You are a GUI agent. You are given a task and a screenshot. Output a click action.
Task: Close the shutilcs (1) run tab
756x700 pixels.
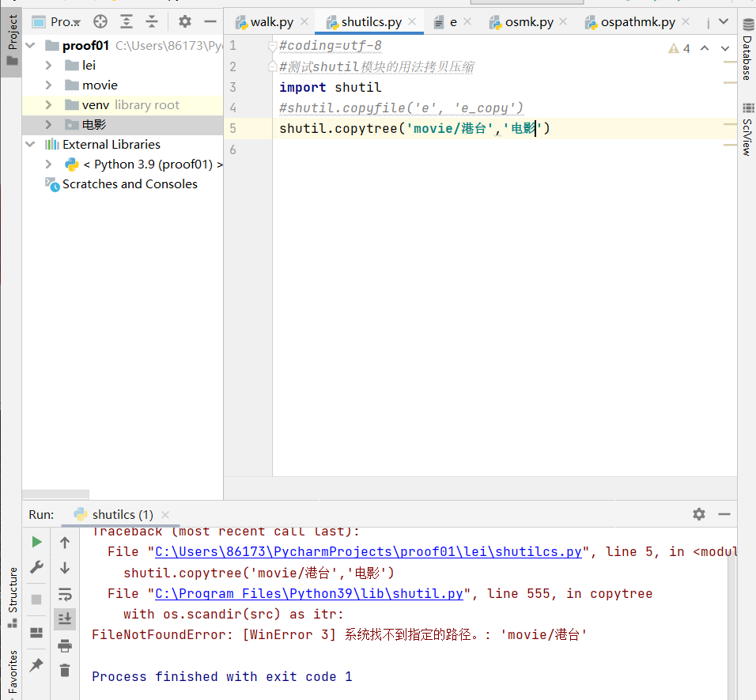tap(165, 515)
